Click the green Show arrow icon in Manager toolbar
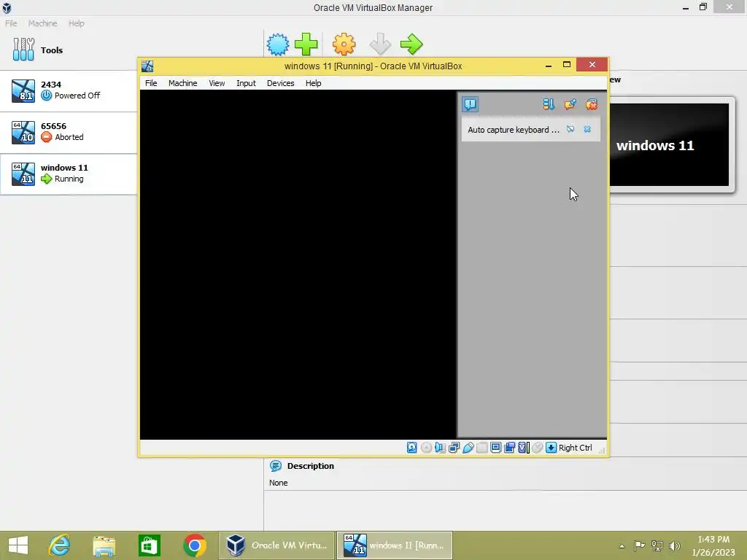This screenshot has height=560, width=747. point(411,44)
